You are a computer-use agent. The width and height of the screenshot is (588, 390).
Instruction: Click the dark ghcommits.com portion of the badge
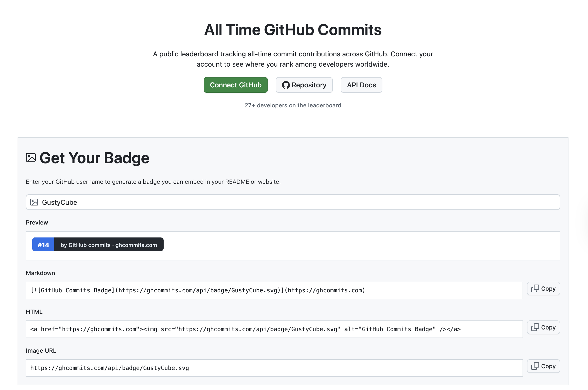click(x=109, y=245)
